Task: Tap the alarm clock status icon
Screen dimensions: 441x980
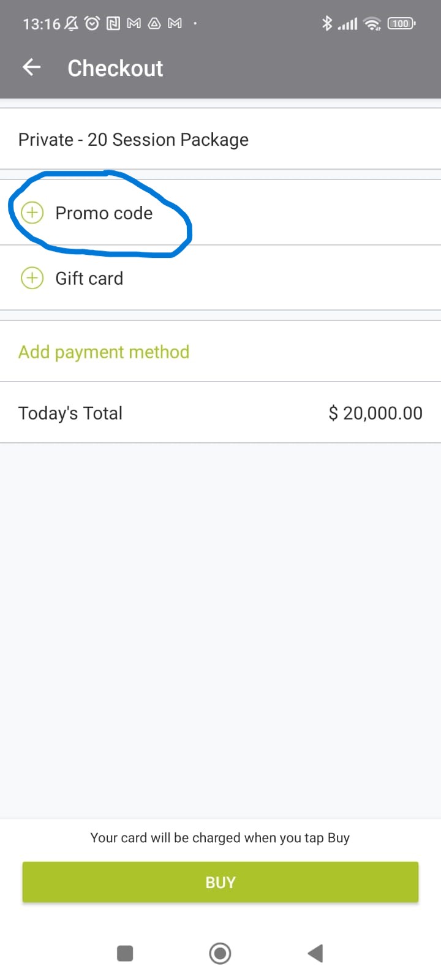Action: [x=92, y=23]
